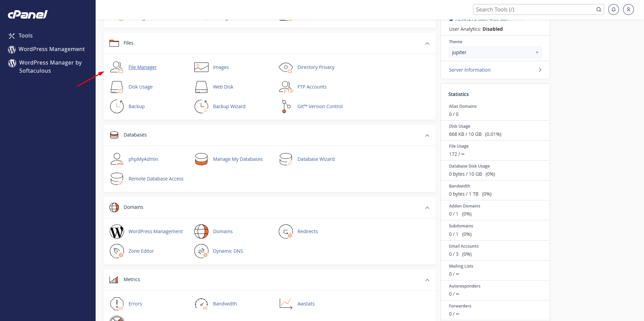Image resolution: width=644 pixels, height=321 pixels.
Task: Click the Disk Usage icon
Action: click(x=117, y=87)
